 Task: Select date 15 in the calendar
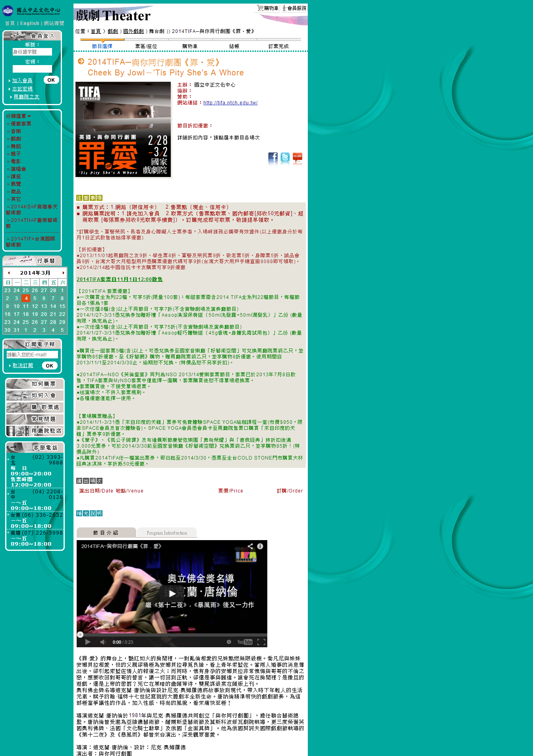click(x=62, y=306)
